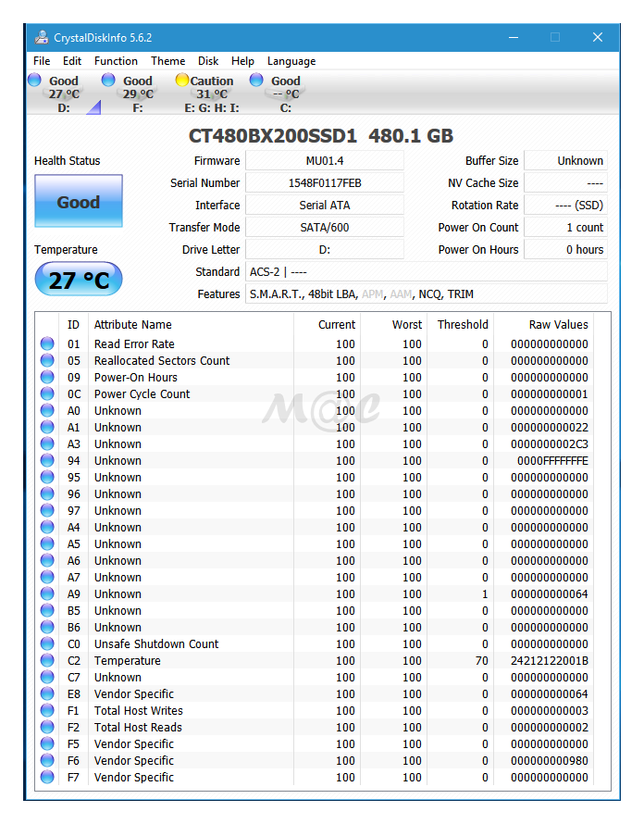Open the Function menu
Viewport: 644px width, 824px height.
(x=116, y=61)
